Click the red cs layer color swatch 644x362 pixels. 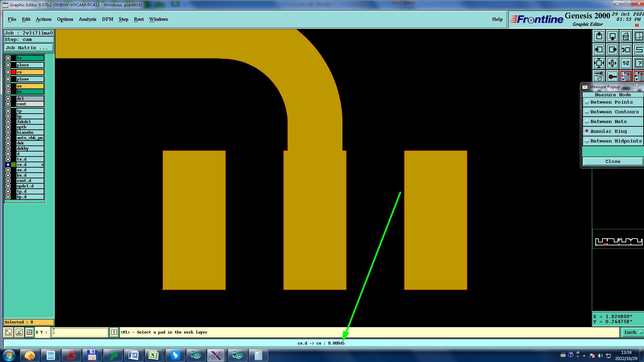point(13,72)
